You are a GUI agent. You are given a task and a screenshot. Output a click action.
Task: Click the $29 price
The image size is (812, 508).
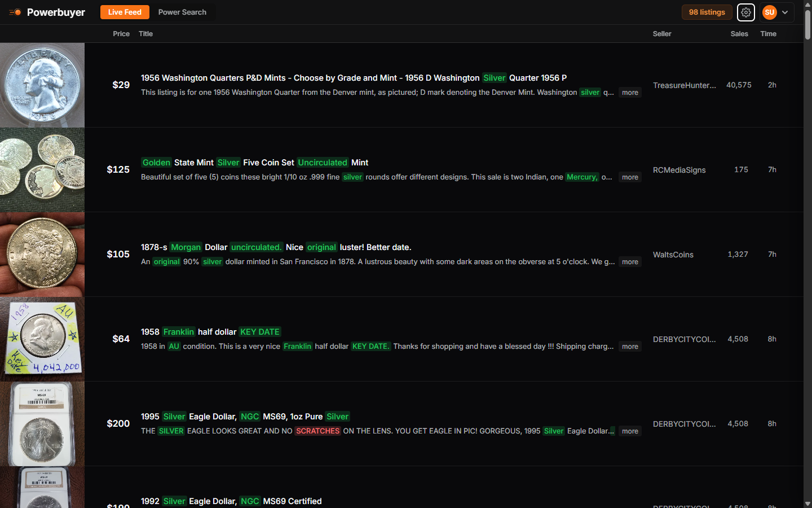(x=121, y=85)
